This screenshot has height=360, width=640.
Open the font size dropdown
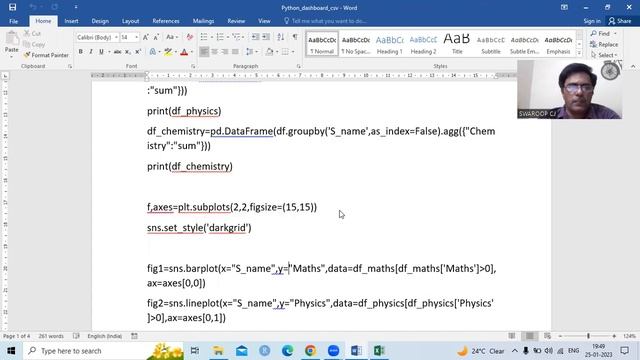(x=136, y=37)
